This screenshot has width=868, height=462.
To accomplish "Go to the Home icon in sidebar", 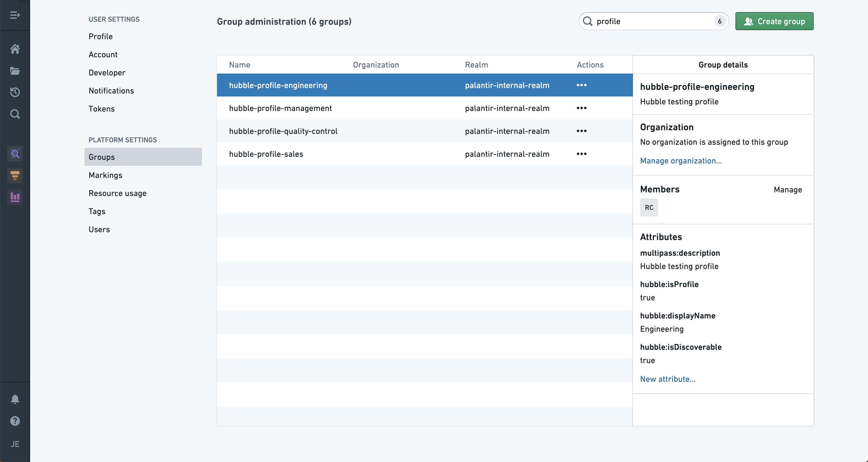I will [x=15, y=49].
